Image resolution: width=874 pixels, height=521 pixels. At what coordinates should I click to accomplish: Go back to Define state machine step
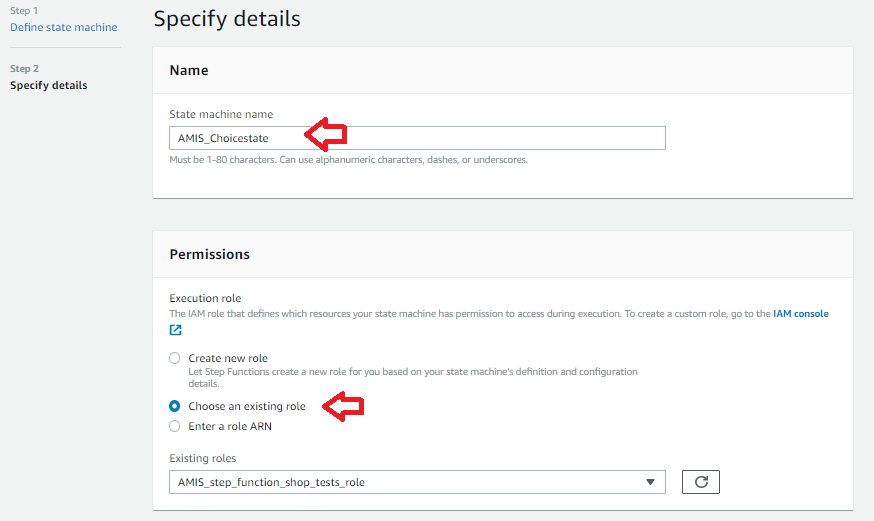click(63, 27)
